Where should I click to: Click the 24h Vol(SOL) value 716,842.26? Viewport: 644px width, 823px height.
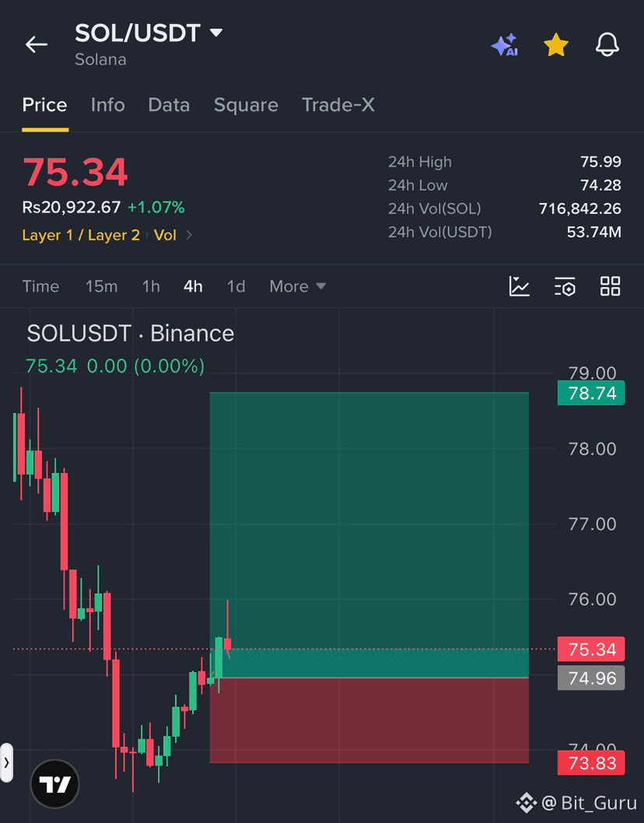coord(580,209)
